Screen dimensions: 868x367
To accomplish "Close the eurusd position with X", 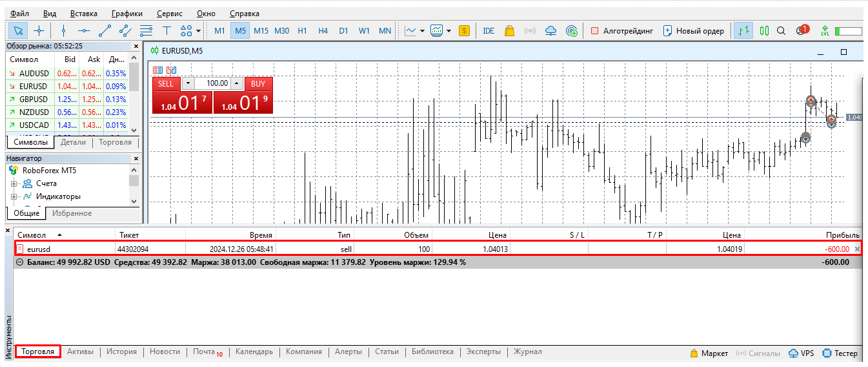I will [858, 249].
